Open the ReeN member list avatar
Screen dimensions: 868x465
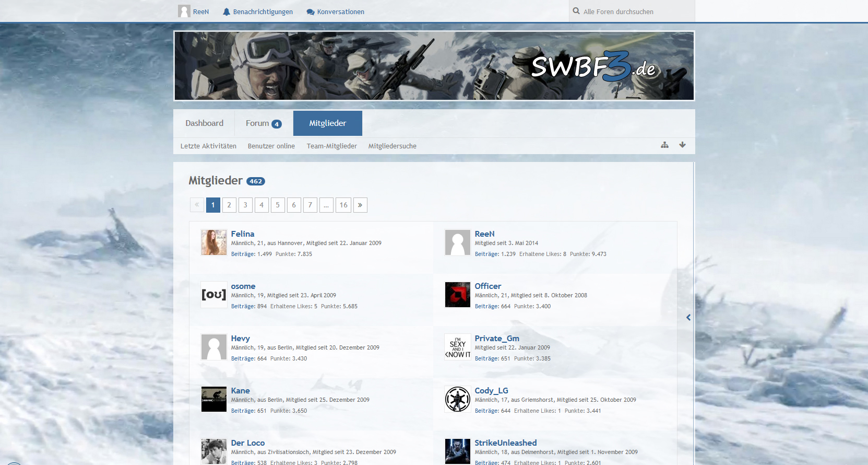click(458, 242)
